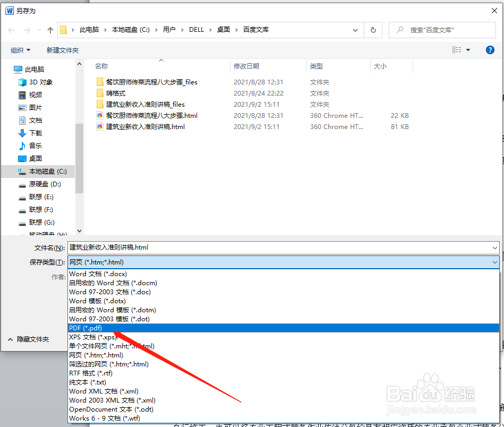Image resolution: width=504 pixels, height=427 pixels.
Task: Click the Back navigation arrow
Action: pos(11,30)
